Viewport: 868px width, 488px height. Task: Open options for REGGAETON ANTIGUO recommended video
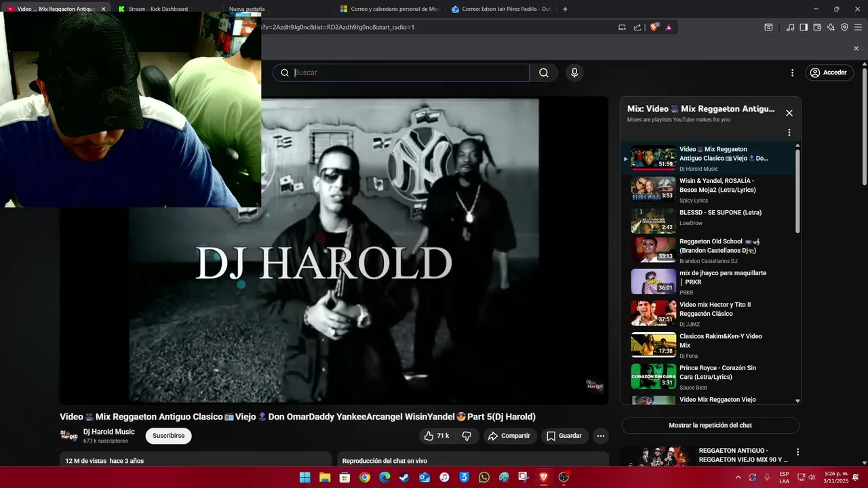797,452
